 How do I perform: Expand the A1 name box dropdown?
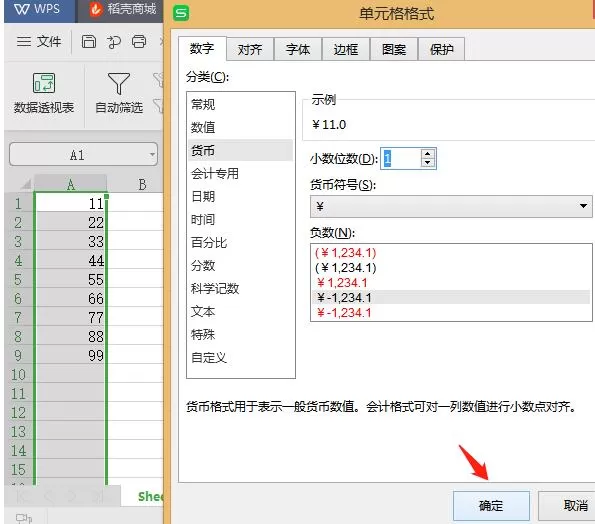click(152, 154)
